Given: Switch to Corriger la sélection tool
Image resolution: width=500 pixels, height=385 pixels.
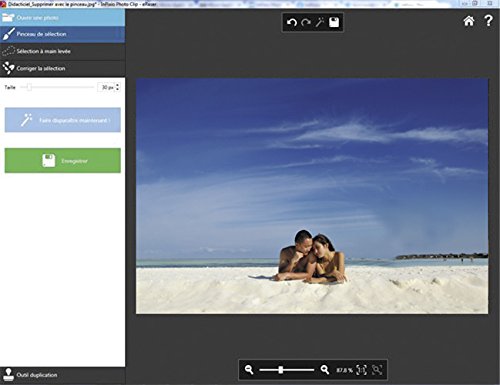Looking at the screenshot, I should tap(63, 69).
